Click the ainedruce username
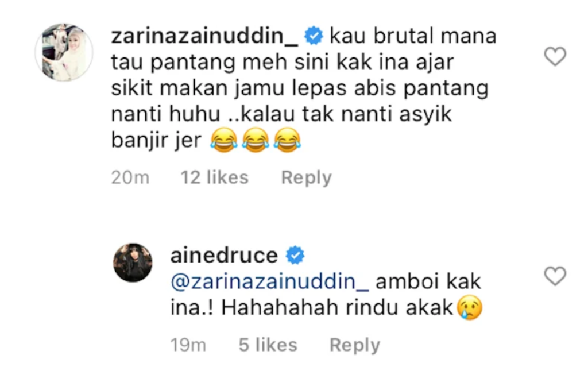The height and width of the screenshot is (386, 588). [x=224, y=256]
